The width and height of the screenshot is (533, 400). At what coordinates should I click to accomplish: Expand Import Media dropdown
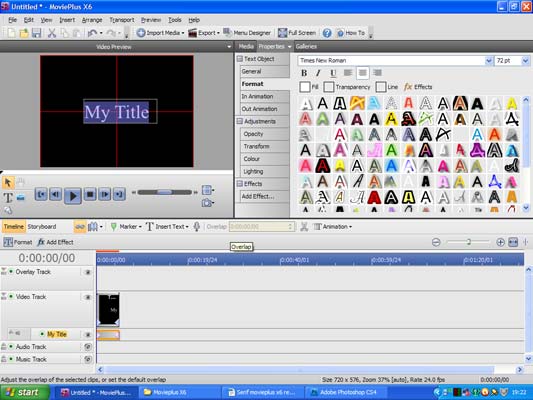(183, 33)
